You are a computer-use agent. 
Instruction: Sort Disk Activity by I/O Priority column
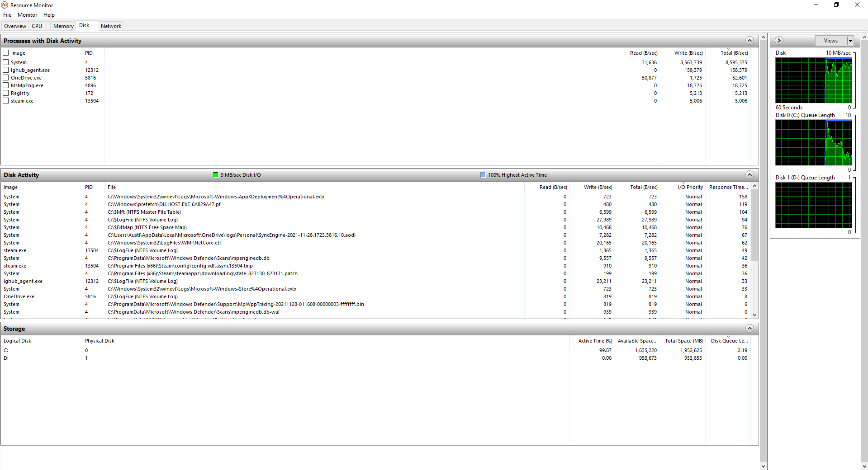[x=683, y=187]
